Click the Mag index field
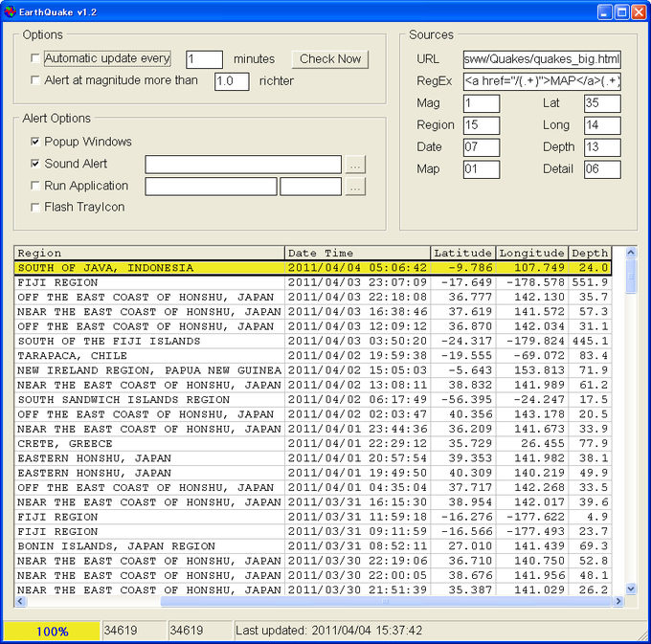Screen dimensions: 651x644 (482, 103)
